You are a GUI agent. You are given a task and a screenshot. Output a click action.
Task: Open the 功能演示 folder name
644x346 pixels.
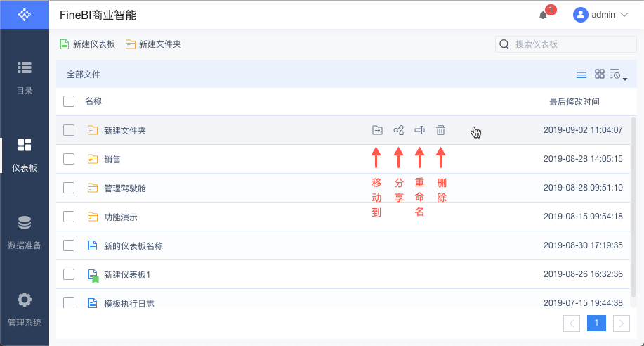(121, 217)
